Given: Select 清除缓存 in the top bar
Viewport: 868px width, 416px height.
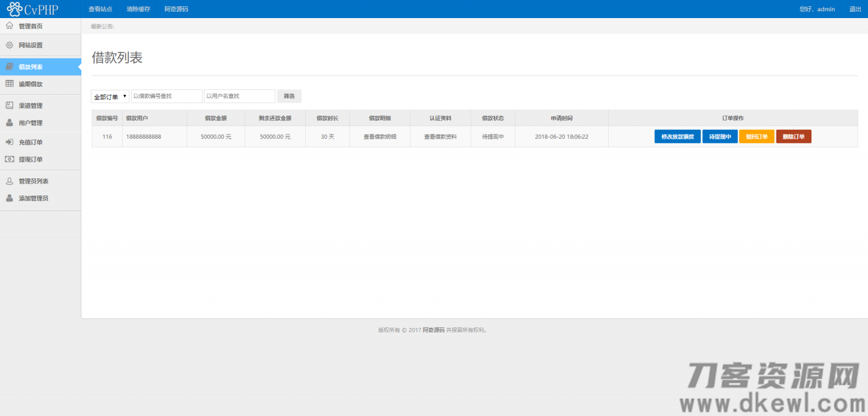Looking at the screenshot, I should pos(138,9).
